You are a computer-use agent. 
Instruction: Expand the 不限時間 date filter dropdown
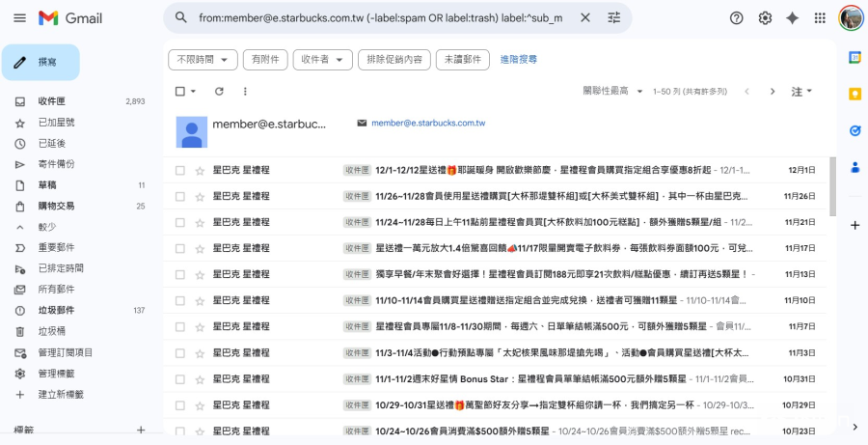pos(203,60)
